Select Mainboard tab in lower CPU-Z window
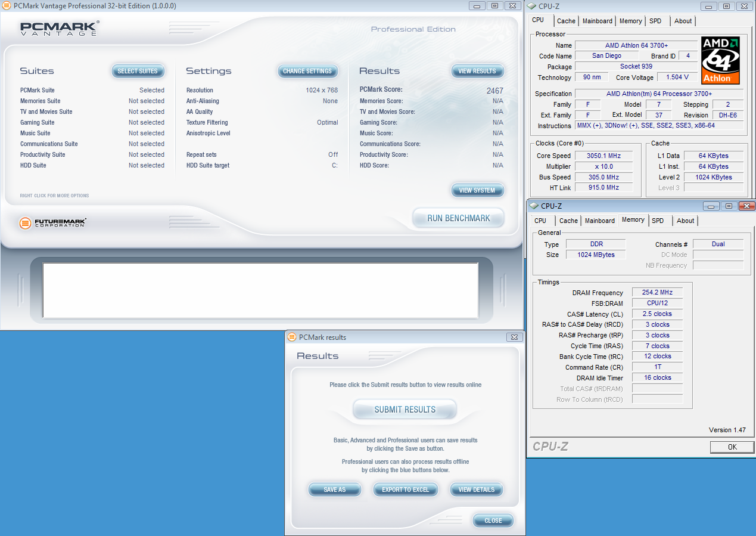756x536 pixels. pyautogui.click(x=600, y=221)
